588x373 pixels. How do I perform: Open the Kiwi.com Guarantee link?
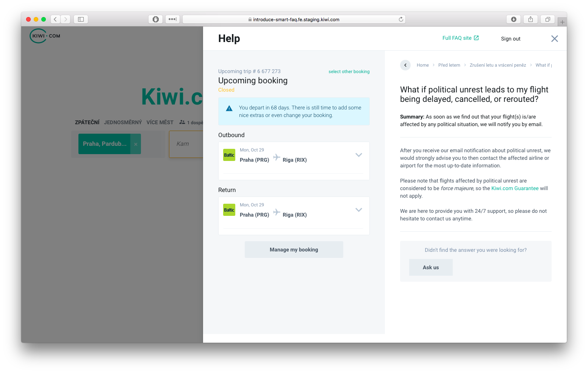point(514,188)
